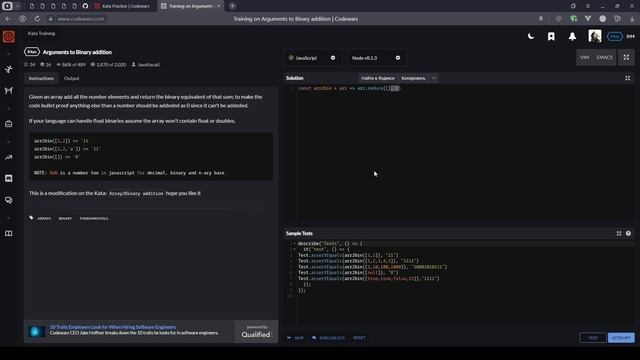Click the ARRAYS tag
This screenshot has height=360, width=640.
click(44, 218)
